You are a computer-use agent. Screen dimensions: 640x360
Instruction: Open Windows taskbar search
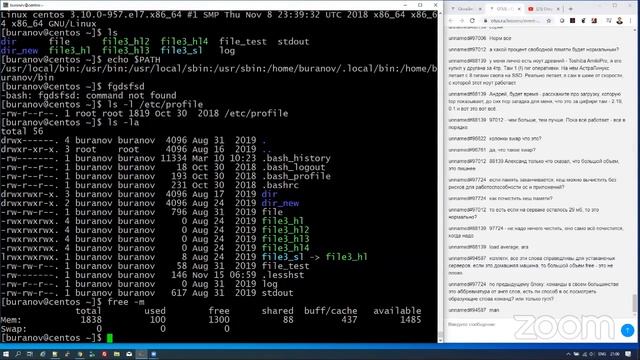tap(18, 354)
